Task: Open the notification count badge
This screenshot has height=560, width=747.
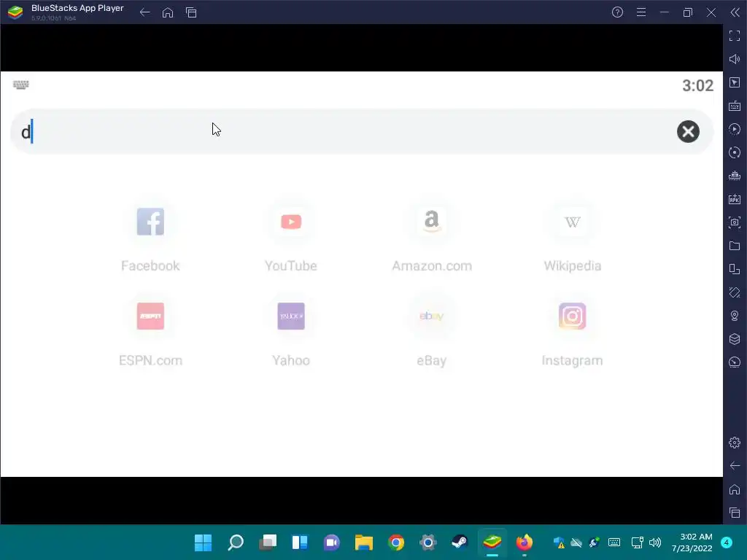Action: coord(727,542)
